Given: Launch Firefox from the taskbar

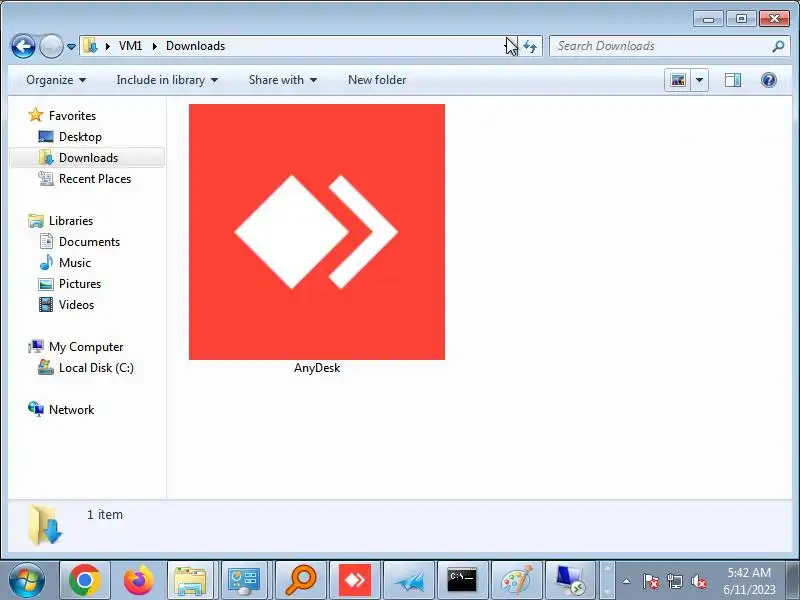Looking at the screenshot, I should [139, 580].
